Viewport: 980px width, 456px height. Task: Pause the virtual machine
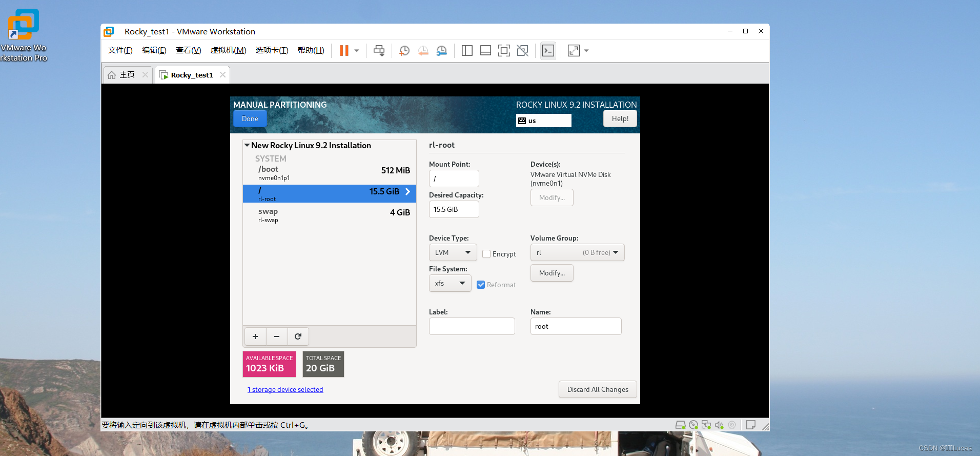[344, 50]
